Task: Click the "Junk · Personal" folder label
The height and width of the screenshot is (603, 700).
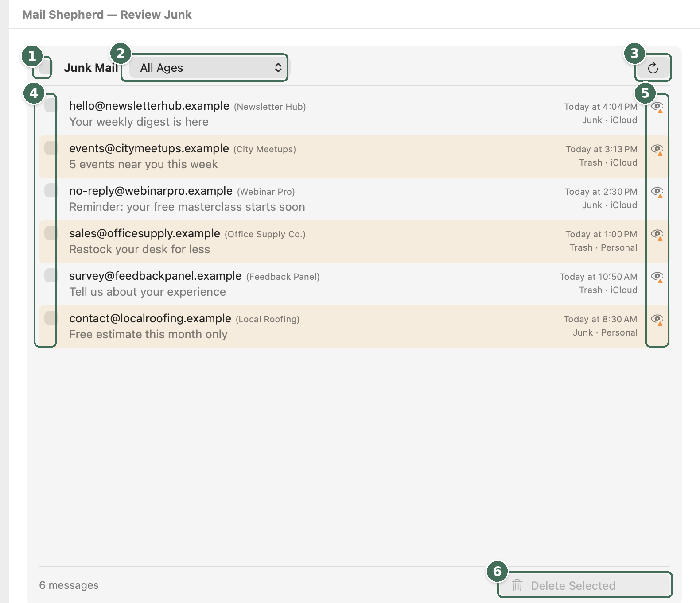Action: [x=605, y=332]
